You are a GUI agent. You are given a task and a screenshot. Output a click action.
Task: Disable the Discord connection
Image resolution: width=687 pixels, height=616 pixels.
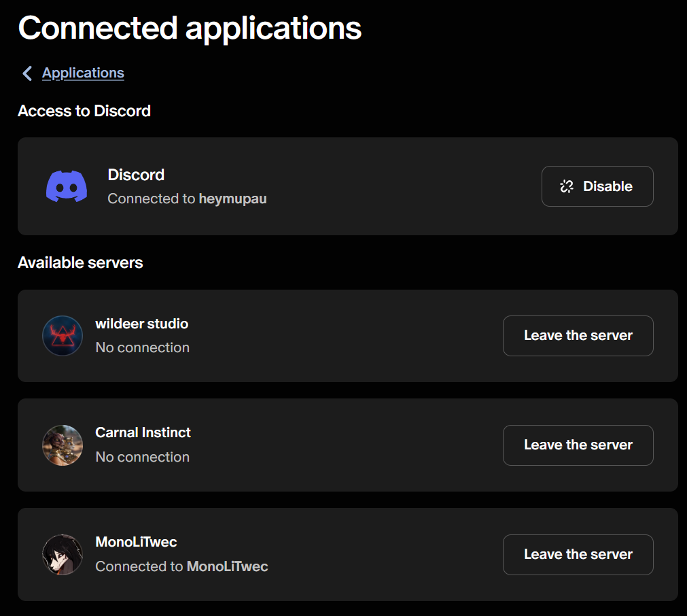coord(597,186)
